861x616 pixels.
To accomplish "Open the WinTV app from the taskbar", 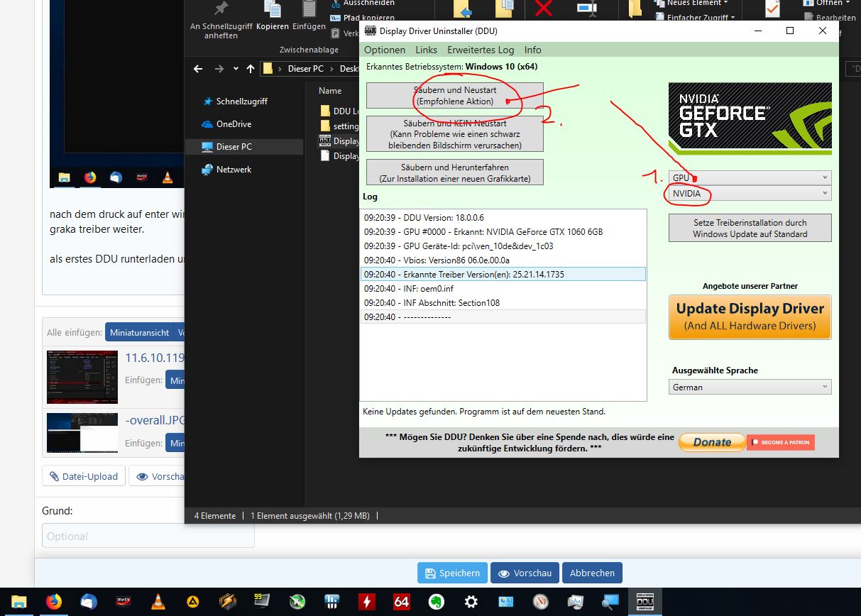I will (x=123, y=602).
